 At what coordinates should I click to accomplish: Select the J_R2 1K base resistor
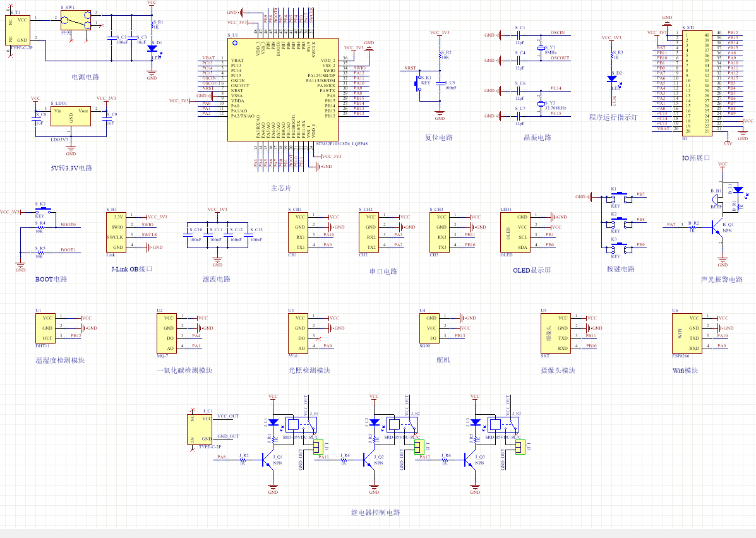[243, 460]
